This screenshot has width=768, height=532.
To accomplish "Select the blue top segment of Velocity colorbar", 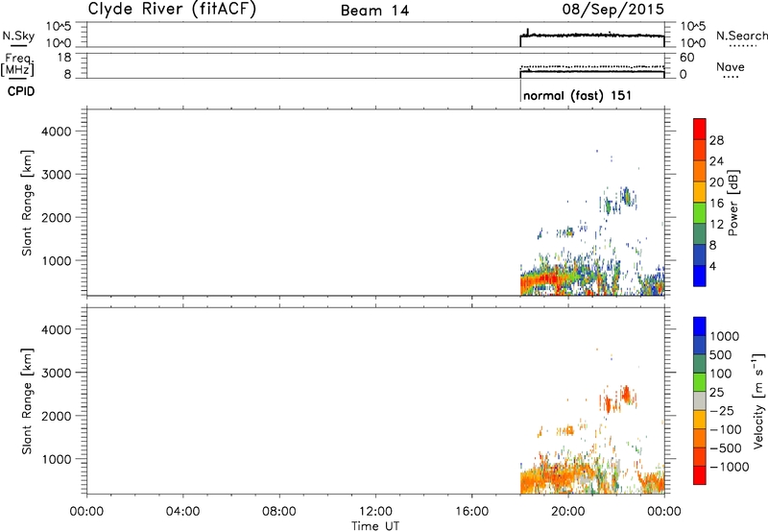I will 700,326.
